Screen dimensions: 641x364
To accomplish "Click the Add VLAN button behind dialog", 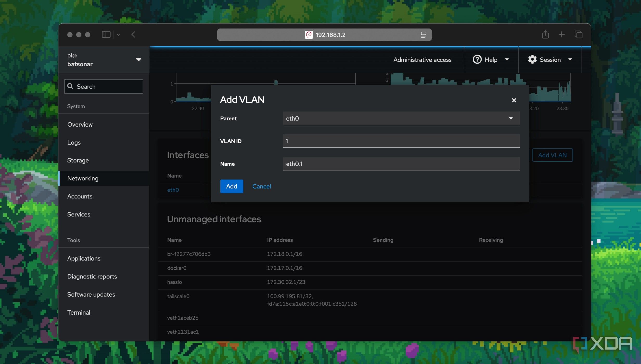I will [x=552, y=155].
